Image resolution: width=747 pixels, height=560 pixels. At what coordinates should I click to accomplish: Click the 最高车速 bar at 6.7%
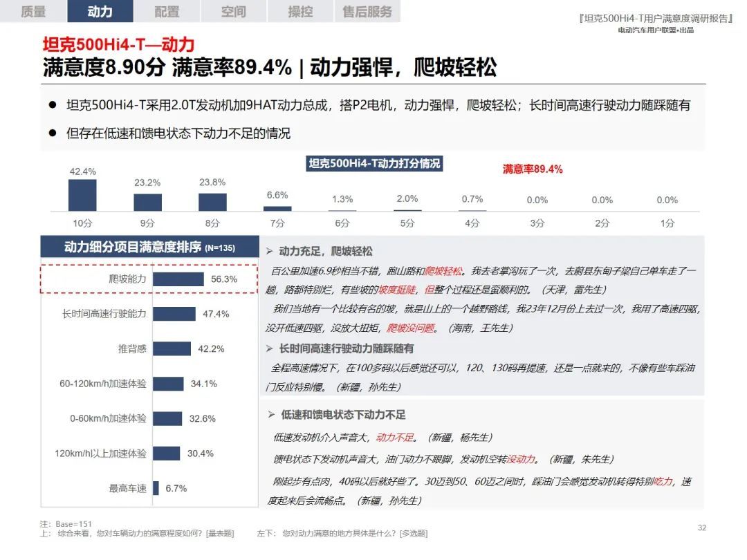(156, 488)
